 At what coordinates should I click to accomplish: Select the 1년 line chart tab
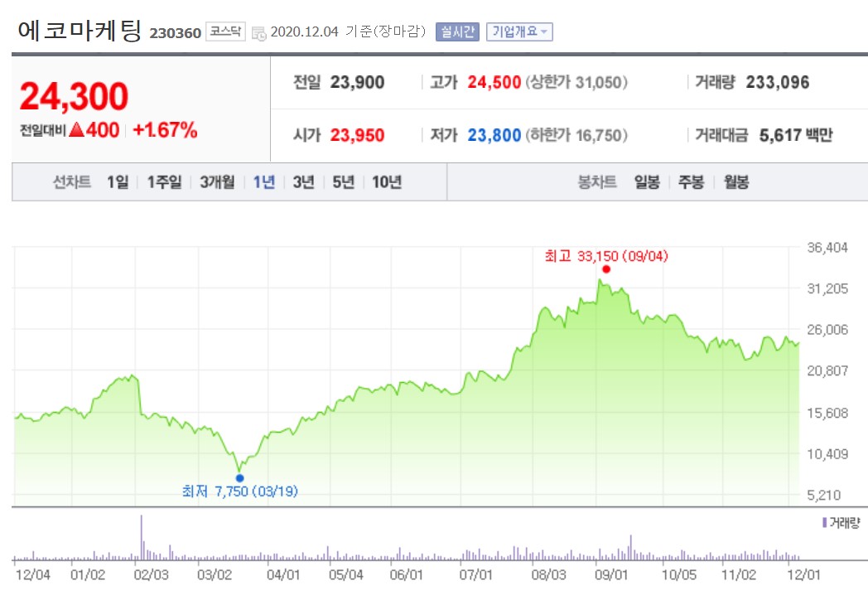[263, 181]
